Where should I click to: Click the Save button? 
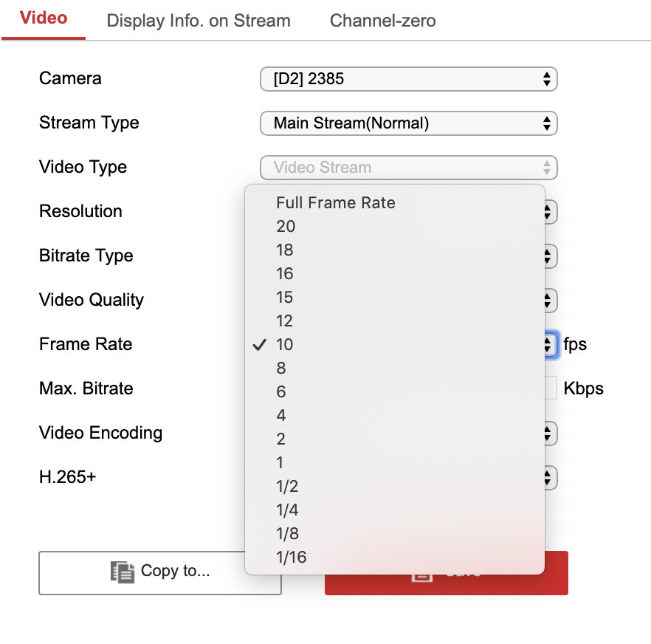[x=446, y=573]
